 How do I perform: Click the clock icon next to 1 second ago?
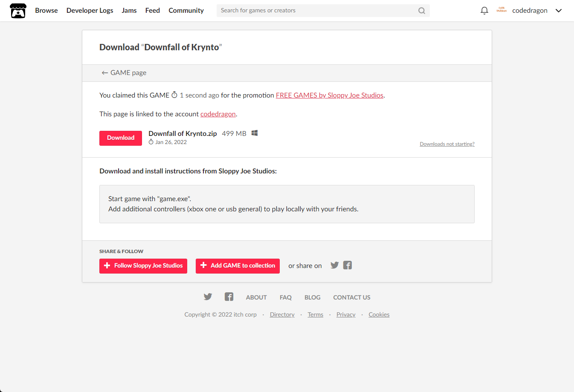[x=174, y=95]
